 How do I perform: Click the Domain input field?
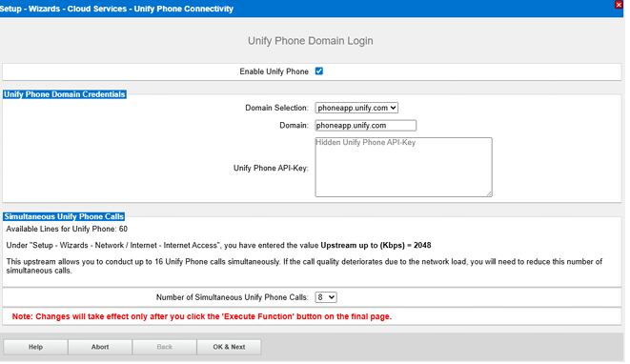366,126
